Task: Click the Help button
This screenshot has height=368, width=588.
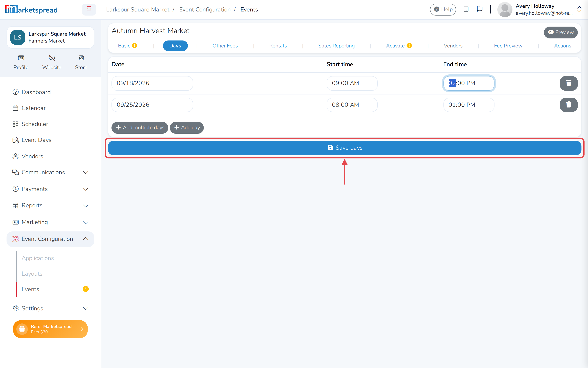Action: pyautogui.click(x=443, y=9)
